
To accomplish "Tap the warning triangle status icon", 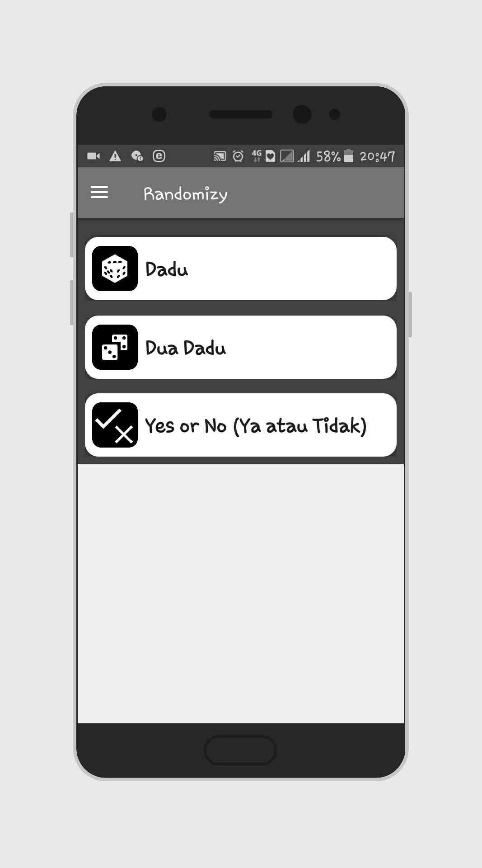I will [x=115, y=156].
